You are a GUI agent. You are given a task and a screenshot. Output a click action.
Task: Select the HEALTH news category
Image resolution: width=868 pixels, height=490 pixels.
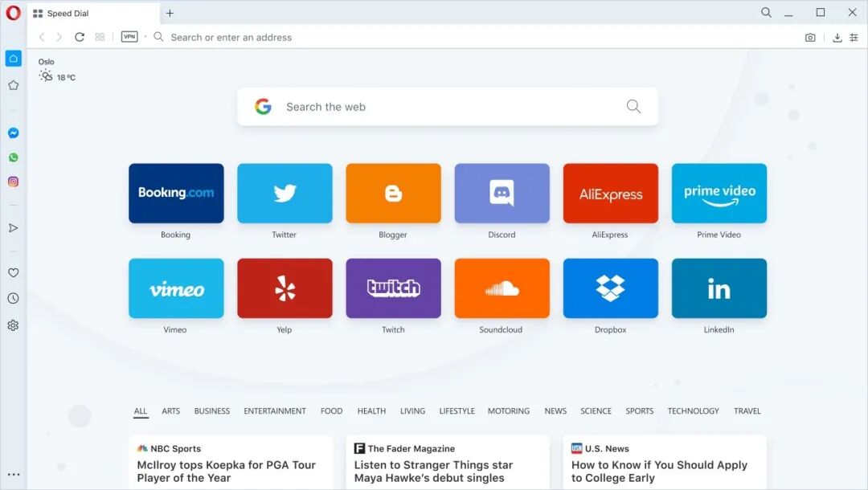click(x=371, y=411)
